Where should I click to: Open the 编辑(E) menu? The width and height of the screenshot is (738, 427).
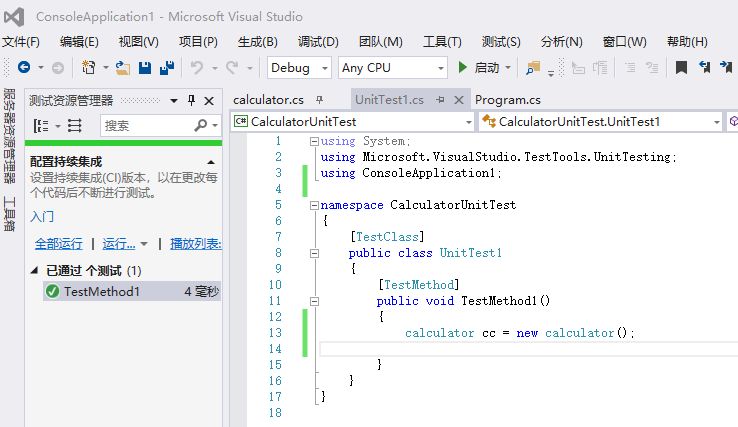[x=79, y=42]
